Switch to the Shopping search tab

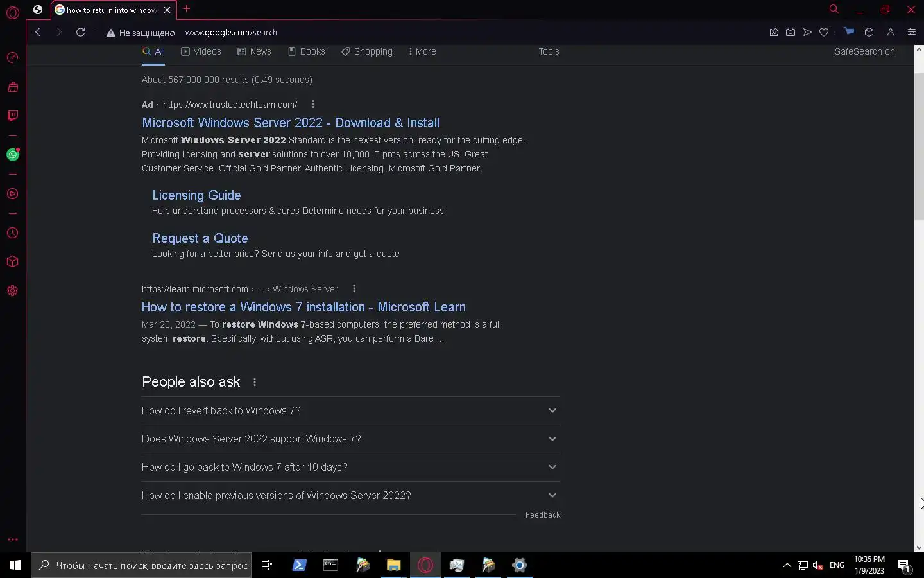367,51
